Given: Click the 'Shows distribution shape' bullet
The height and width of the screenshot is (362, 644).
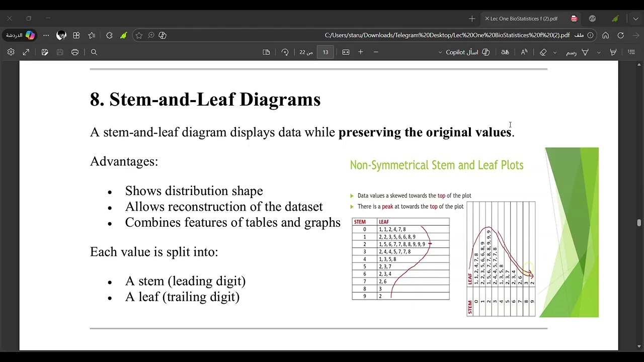Looking at the screenshot, I should click(x=194, y=191).
